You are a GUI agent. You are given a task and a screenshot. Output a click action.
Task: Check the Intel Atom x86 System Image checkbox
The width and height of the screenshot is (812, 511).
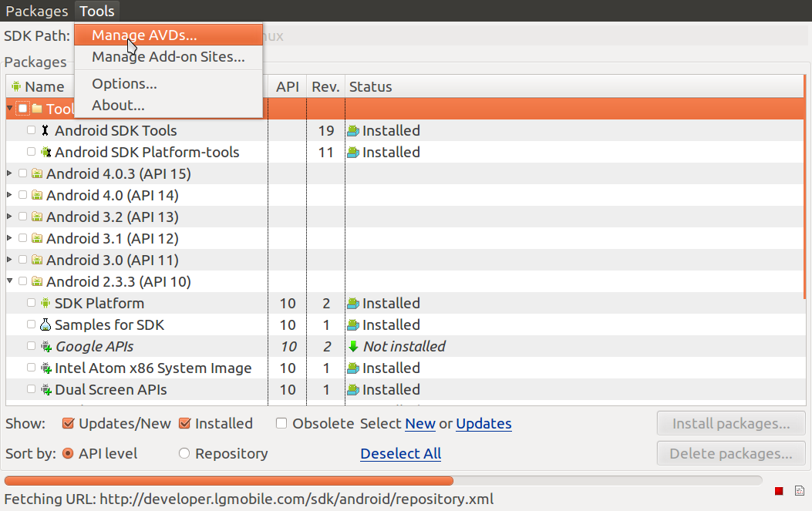(x=31, y=368)
